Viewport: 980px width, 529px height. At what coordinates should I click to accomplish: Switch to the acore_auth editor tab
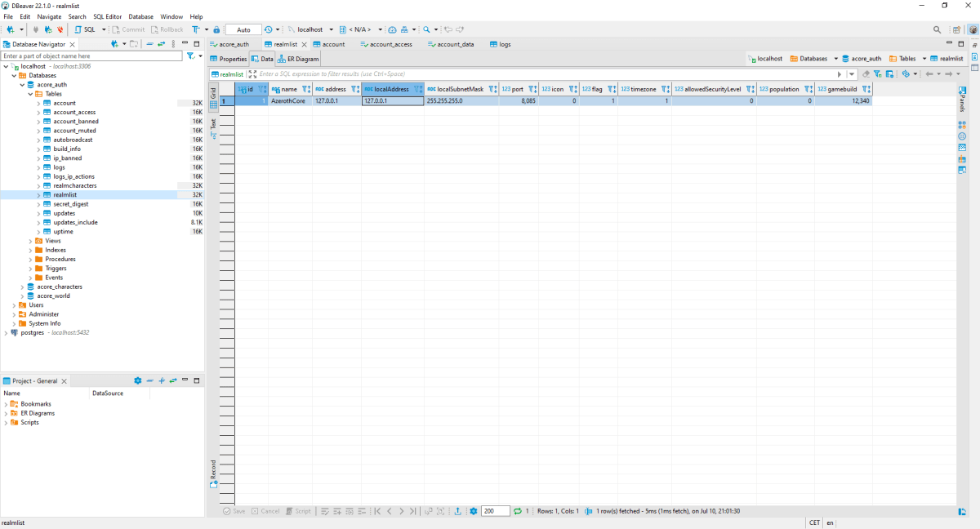click(229, 44)
